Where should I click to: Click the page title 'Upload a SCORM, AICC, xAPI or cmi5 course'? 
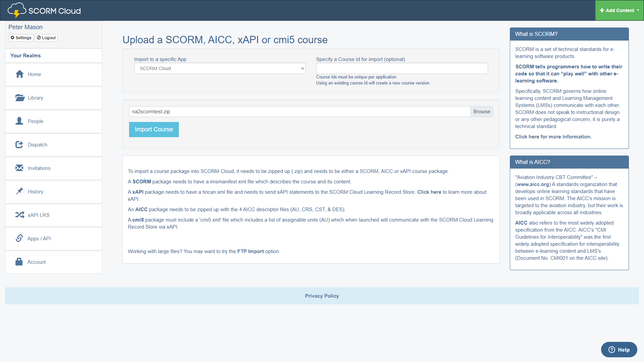tap(225, 40)
